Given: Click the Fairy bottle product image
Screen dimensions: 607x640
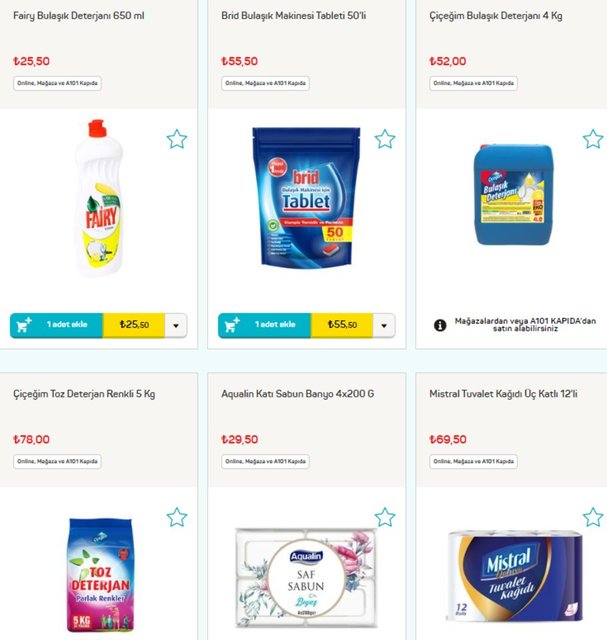Looking at the screenshot, I should tap(98, 198).
